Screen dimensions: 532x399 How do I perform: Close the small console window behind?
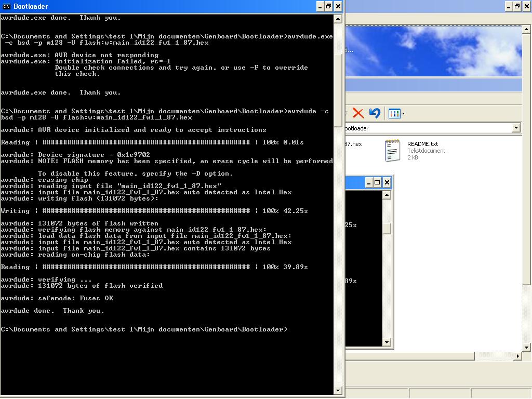(387, 182)
